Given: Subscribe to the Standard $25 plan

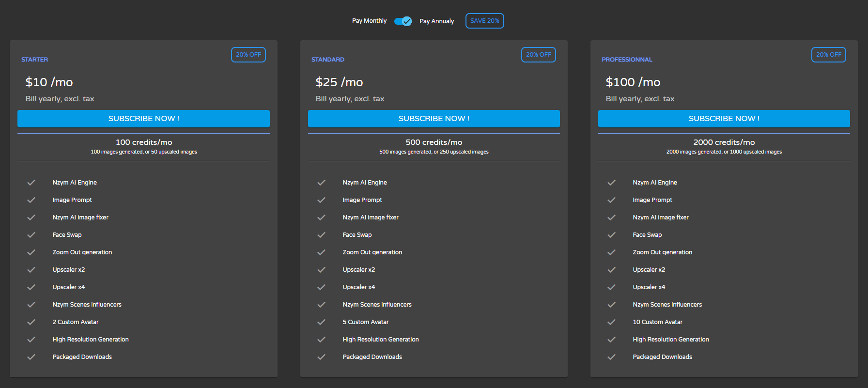Looking at the screenshot, I should [434, 119].
